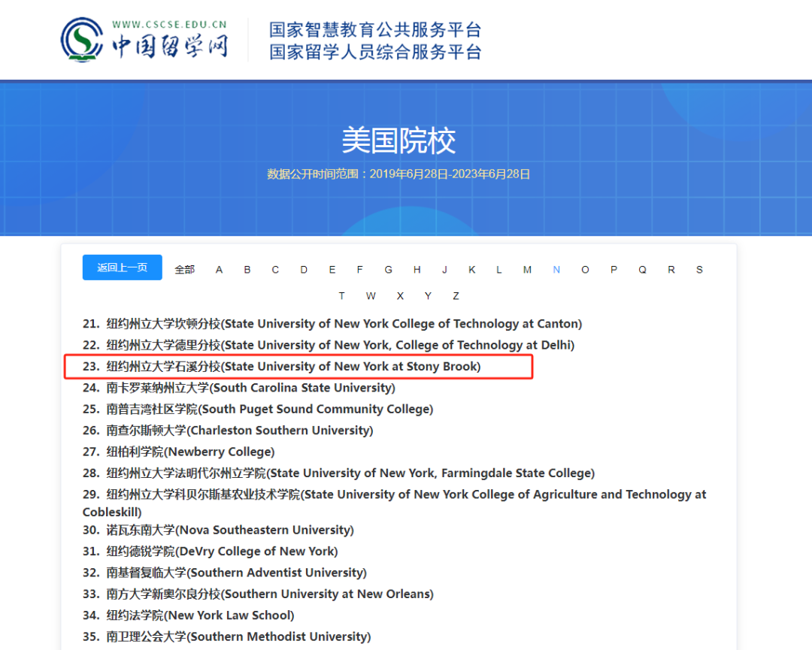Open DeVry College of New York entry
Viewport: 812px width, 650px height.
(222, 551)
